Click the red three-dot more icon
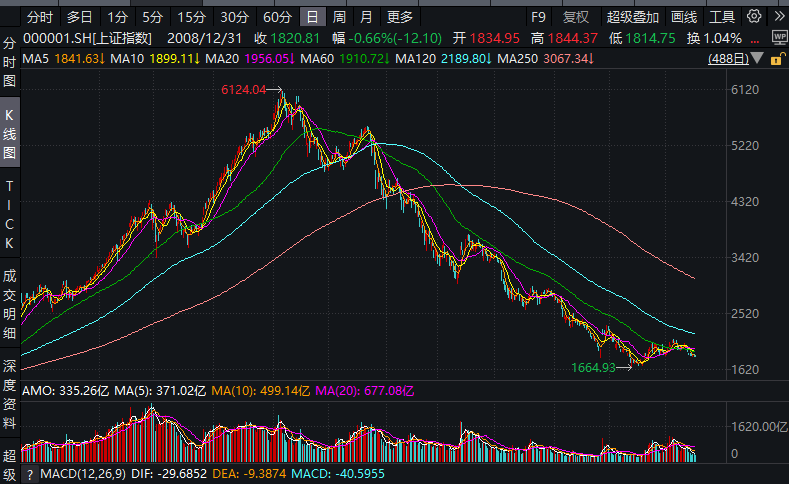The image size is (789, 484). pos(757,38)
